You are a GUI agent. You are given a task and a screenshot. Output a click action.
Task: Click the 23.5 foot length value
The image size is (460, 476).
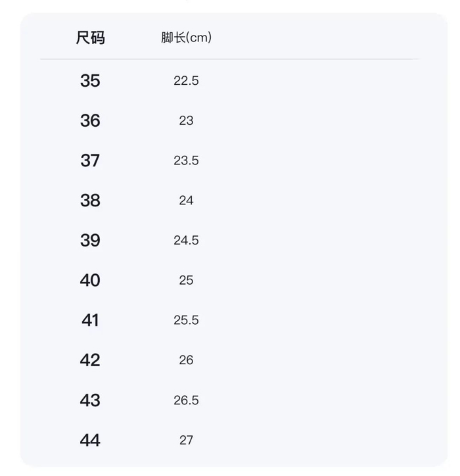point(186,160)
